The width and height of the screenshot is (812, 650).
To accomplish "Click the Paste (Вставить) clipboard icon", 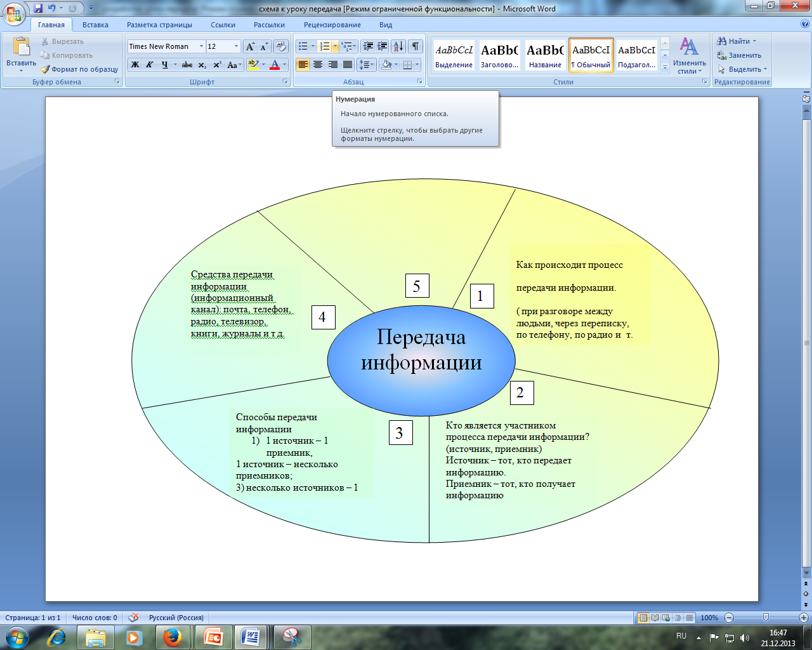I will point(21,47).
